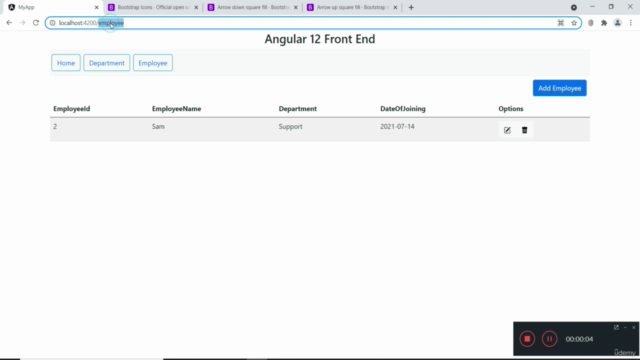Switch to Bootstrap Icons tab
The width and height of the screenshot is (640, 360).
(x=153, y=7)
